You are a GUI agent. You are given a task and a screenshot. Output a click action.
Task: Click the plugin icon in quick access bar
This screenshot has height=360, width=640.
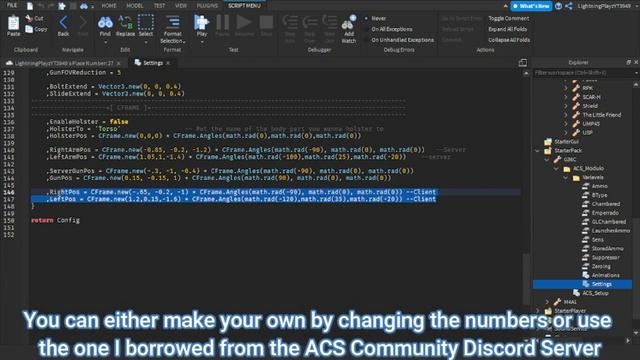(62, 6)
